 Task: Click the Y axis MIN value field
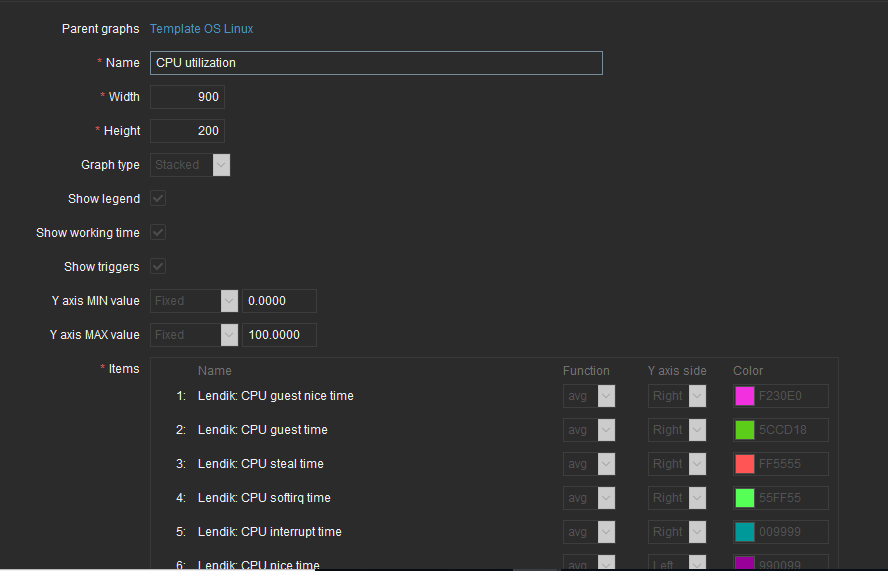tap(279, 301)
